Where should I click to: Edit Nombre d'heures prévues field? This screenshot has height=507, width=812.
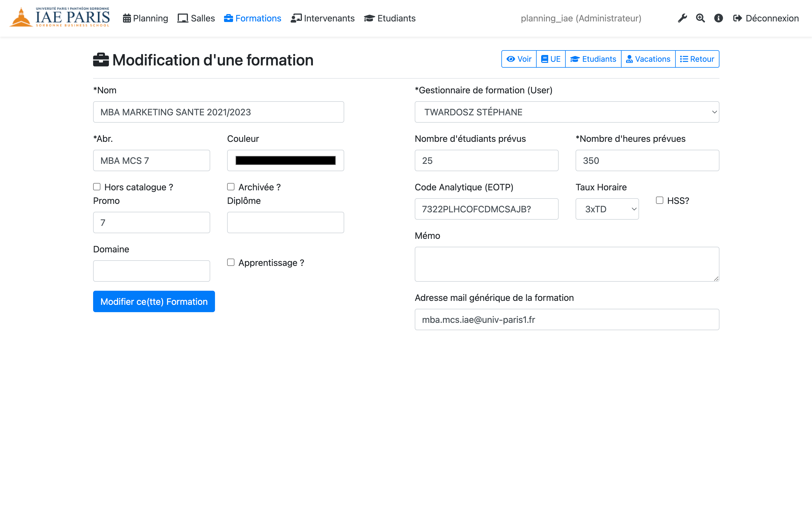tap(647, 161)
